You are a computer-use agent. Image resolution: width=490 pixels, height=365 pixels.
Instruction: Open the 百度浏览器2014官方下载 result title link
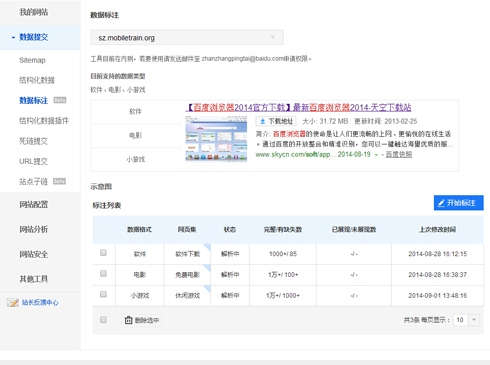click(x=298, y=107)
